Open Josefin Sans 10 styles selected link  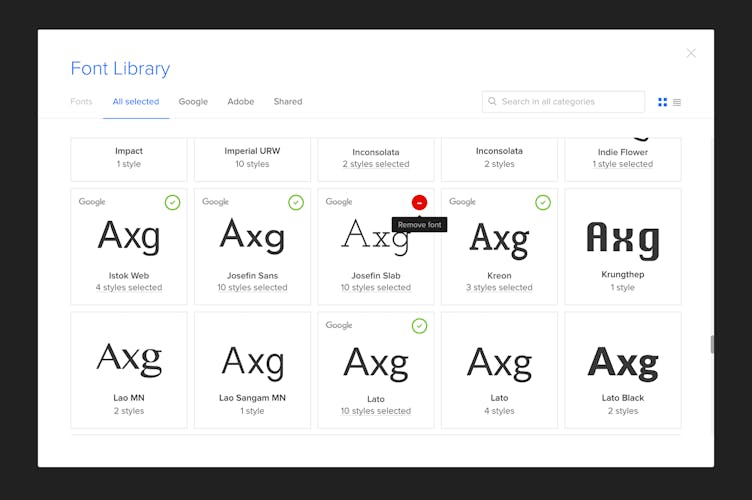click(x=252, y=288)
